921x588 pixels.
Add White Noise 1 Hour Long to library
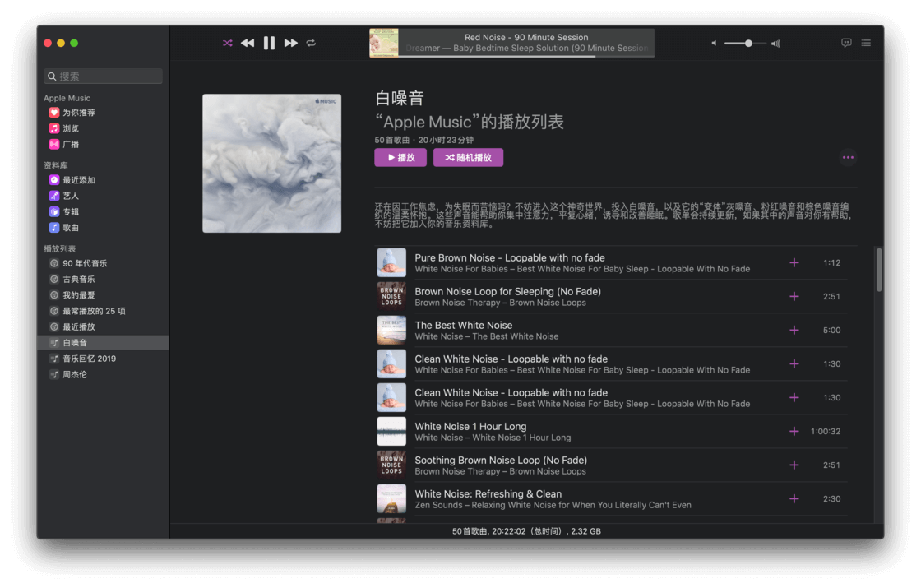coord(794,432)
